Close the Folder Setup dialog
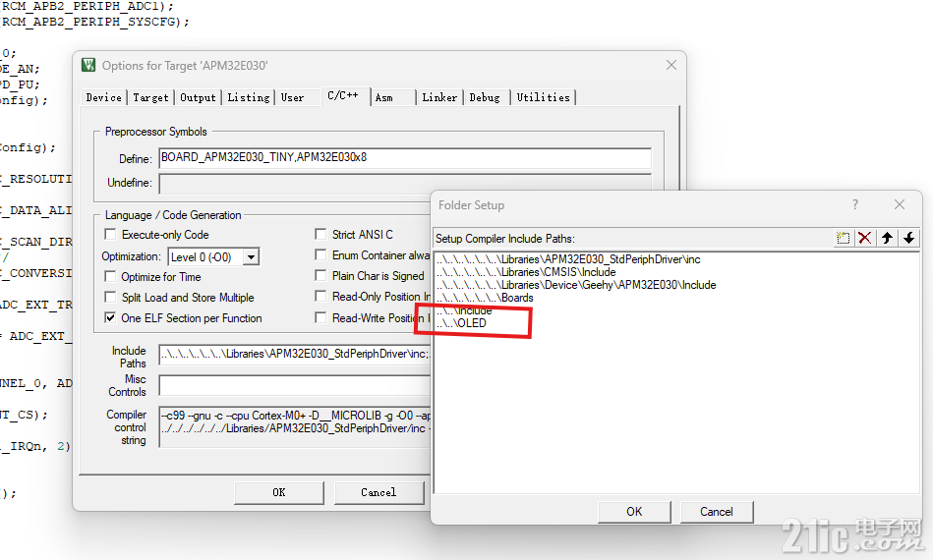Viewport: 933px width, 560px height. click(x=900, y=204)
